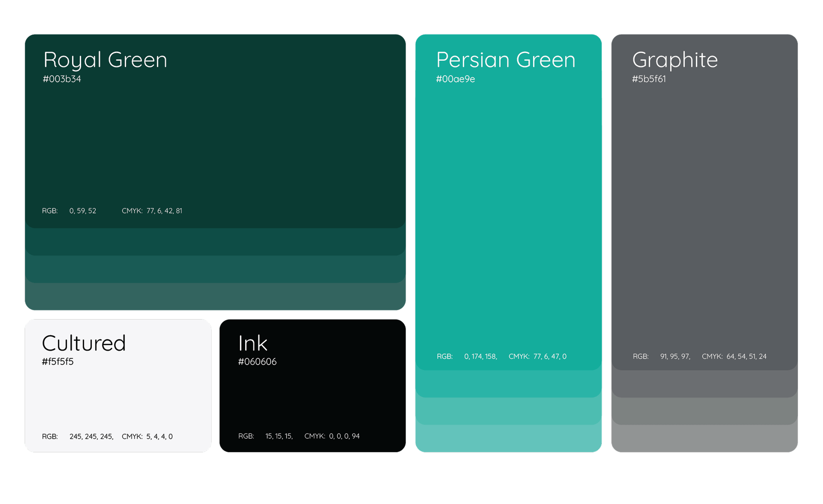Click the RGB label in Cultured card
This screenshot has height=504, width=823.
(50, 436)
